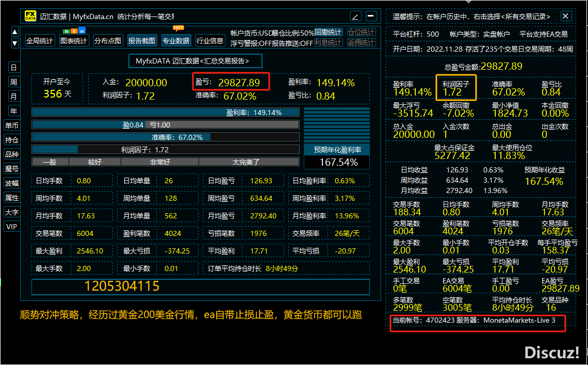Select the 大字 sidebar button

click(12, 212)
